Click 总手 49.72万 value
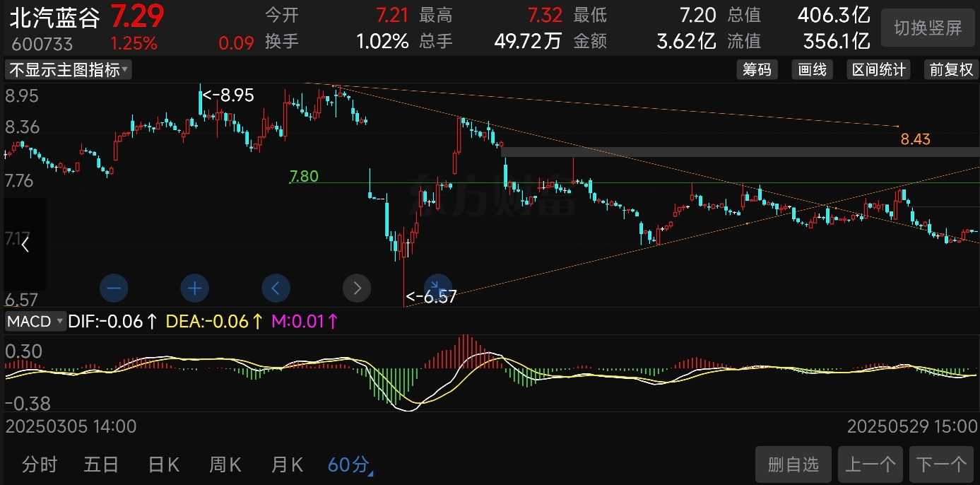This screenshot has width=980, height=485. pos(528,41)
